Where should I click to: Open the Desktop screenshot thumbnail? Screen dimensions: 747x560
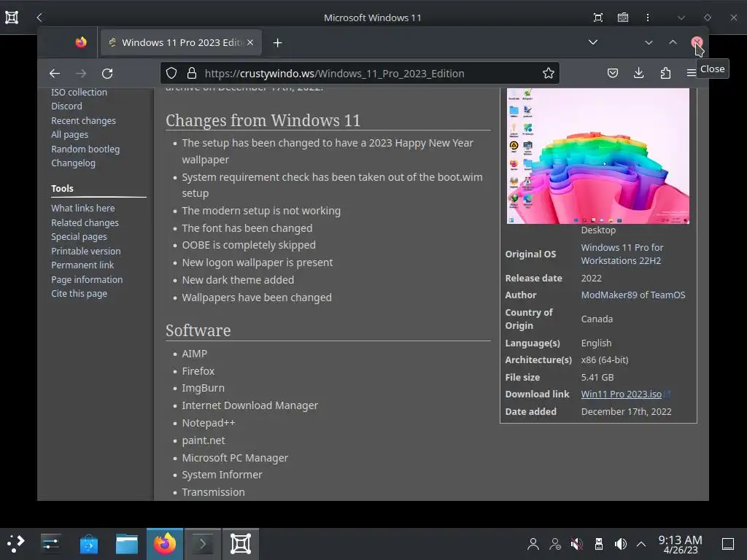click(x=598, y=156)
